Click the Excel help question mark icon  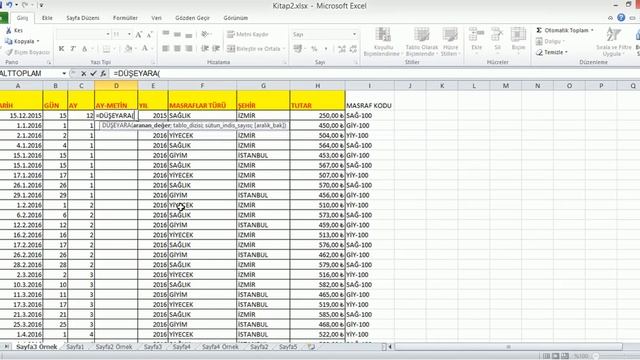point(621,18)
